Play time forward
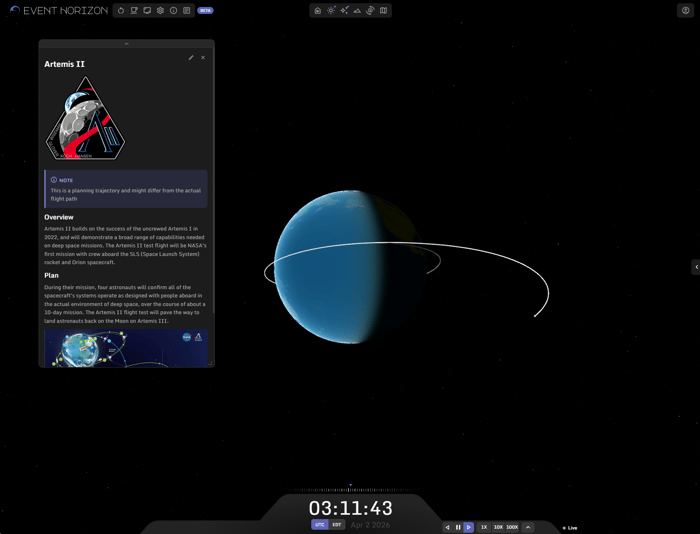Viewport: 700px width, 534px height. point(468,527)
